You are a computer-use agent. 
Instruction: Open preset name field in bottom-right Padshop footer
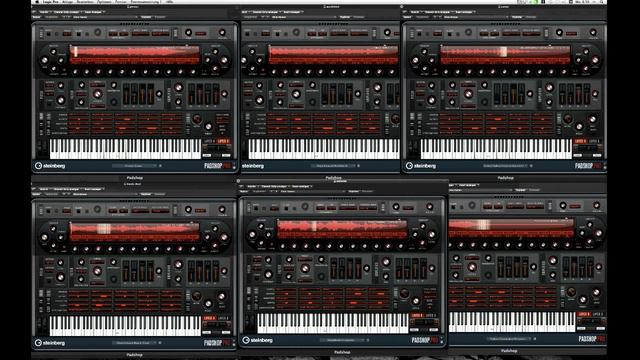[509, 339]
